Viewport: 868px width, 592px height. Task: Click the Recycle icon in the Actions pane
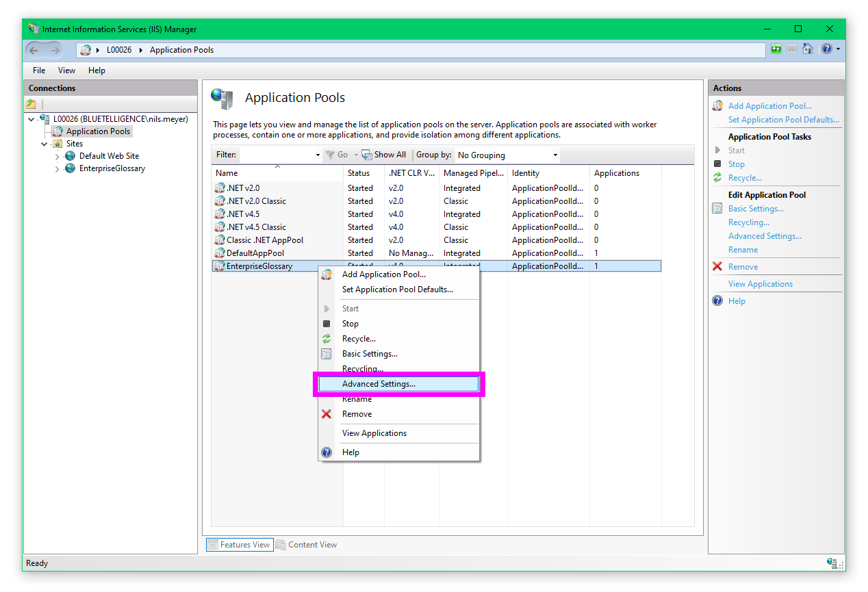coord(717,178)
